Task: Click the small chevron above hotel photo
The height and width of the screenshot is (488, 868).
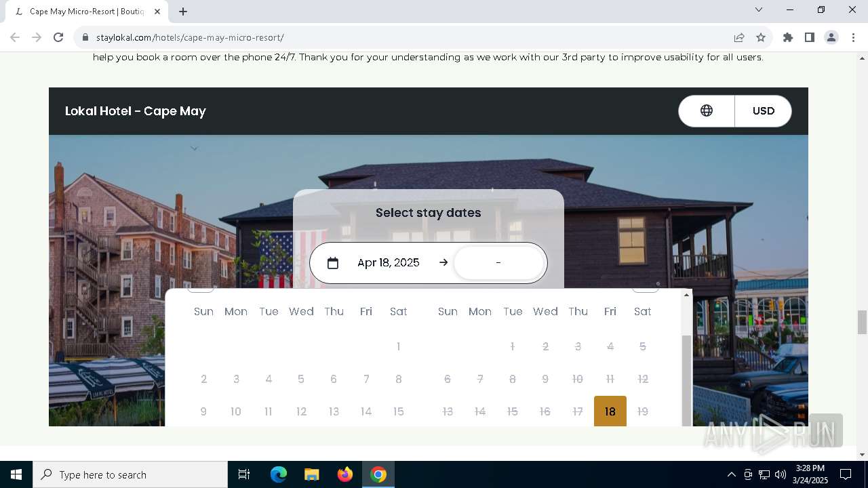Action: pyautogui.click(x=194, y=148)
